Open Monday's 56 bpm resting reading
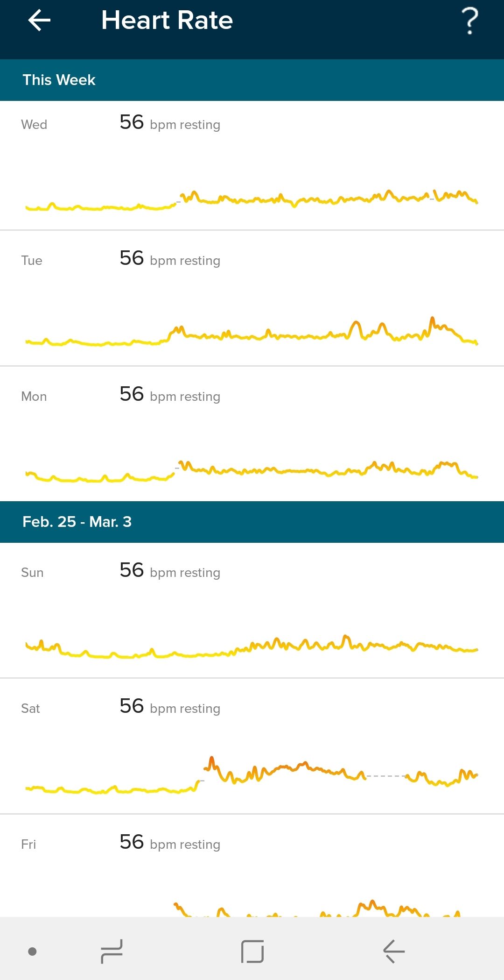Image resolution: width=504 pixels, height=980 pixels. [169, 395]
